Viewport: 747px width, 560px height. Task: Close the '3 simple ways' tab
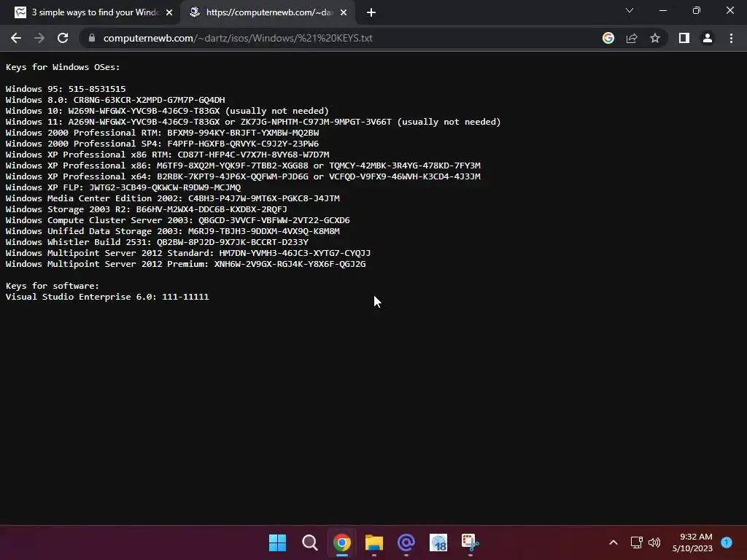pyautogui.click(x=169, y=12)
